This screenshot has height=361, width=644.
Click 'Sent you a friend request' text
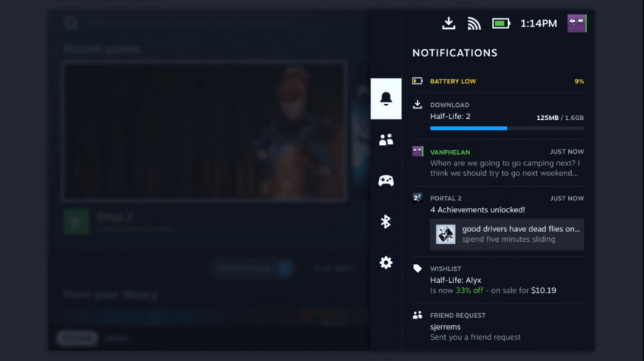(475, 337)
